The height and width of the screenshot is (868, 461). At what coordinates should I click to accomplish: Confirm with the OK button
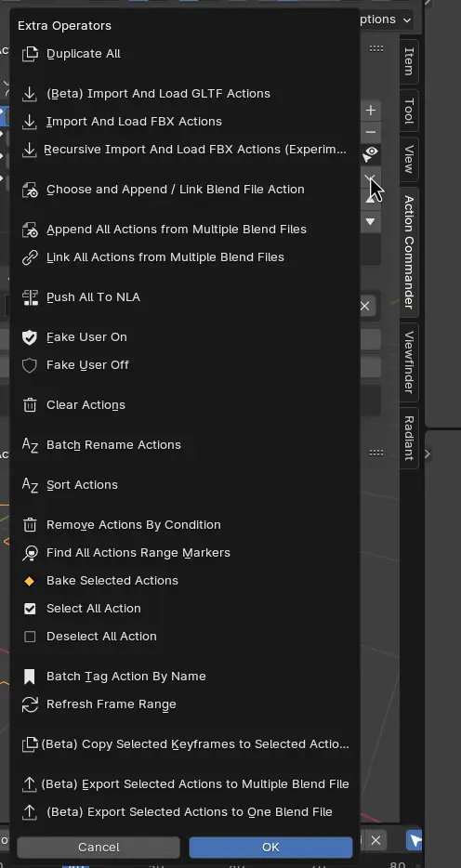tap(270, 848)
